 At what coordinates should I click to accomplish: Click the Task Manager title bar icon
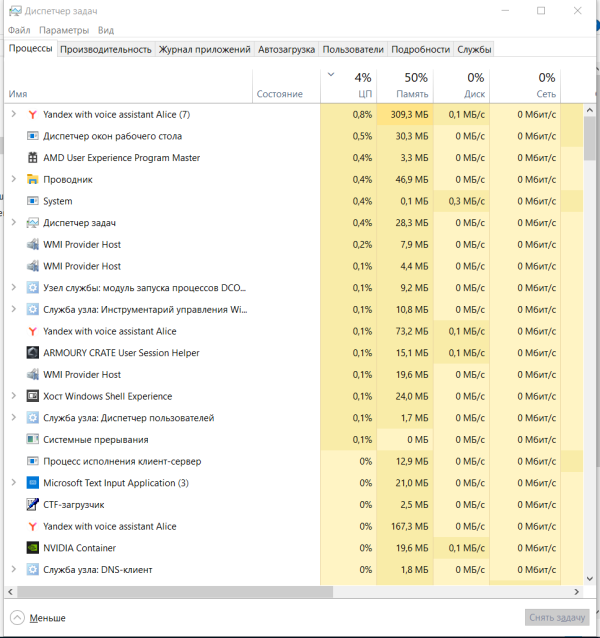click(x=15, y=11)
